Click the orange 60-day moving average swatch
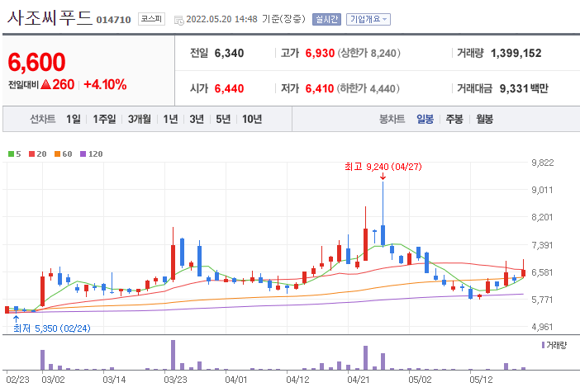 tap(57, 154)
